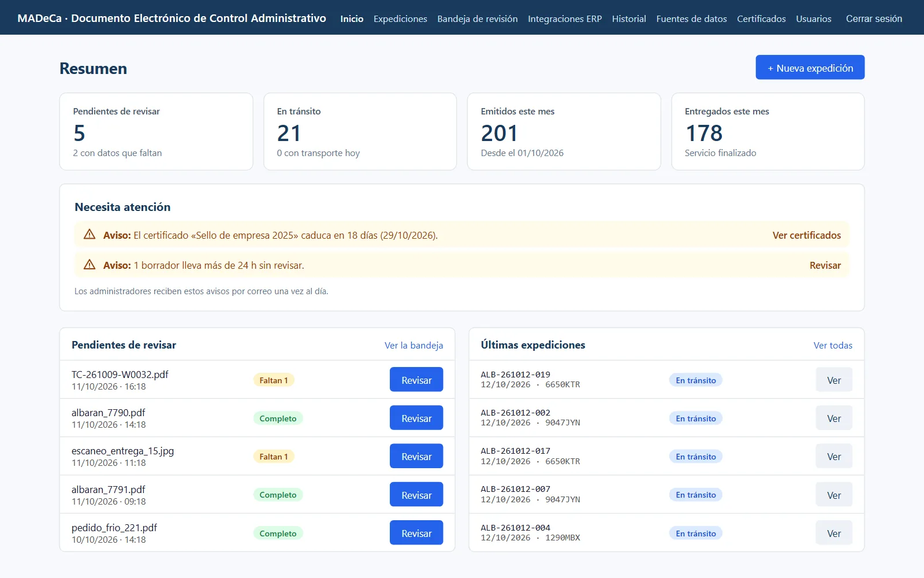Click En tránsito badge for ALB-261012-007
924x578 pixels.
click(x=696, y=495)
